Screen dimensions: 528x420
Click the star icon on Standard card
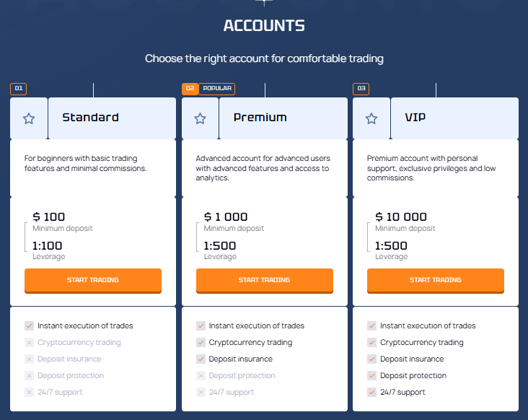point(29,118)
